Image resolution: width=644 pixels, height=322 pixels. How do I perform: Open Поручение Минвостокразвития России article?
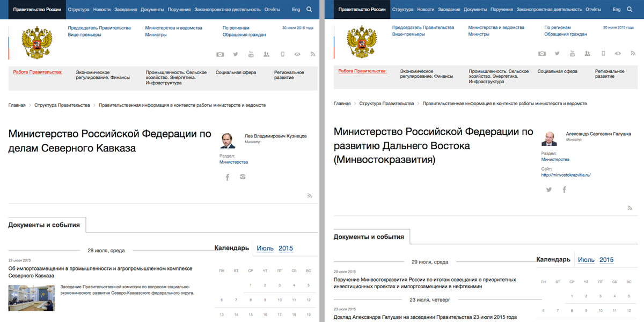425,283
